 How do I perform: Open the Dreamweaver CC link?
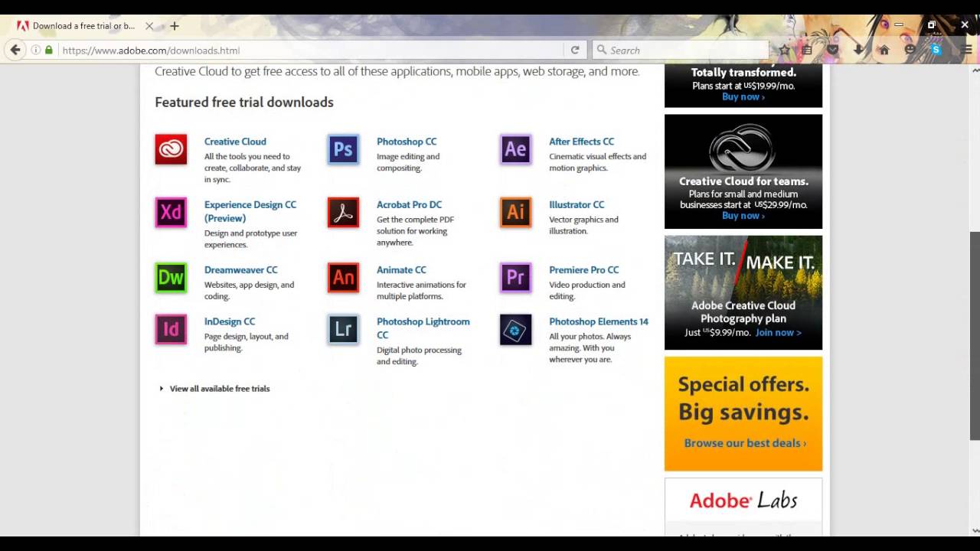coord(240,269)
